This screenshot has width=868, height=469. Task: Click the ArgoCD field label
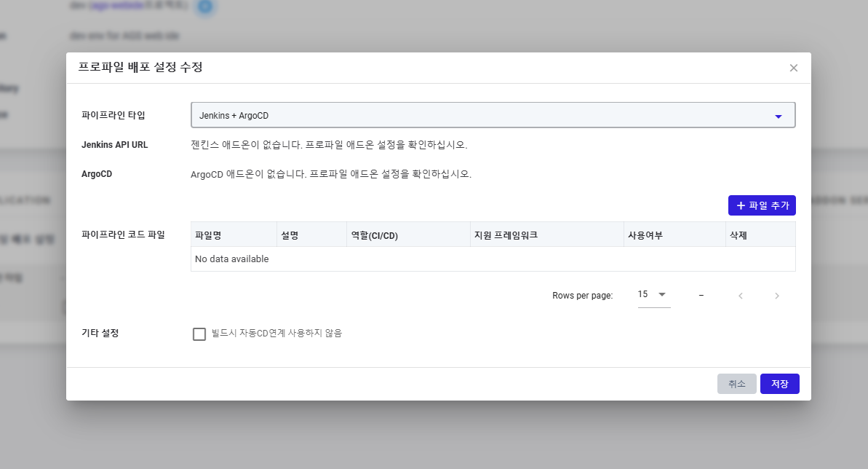(97, 174)
